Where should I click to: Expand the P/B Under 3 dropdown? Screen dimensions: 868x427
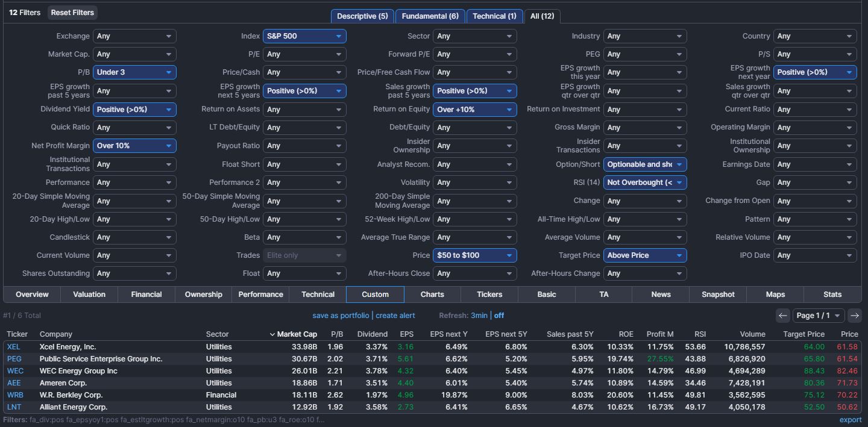click(134, 72)
